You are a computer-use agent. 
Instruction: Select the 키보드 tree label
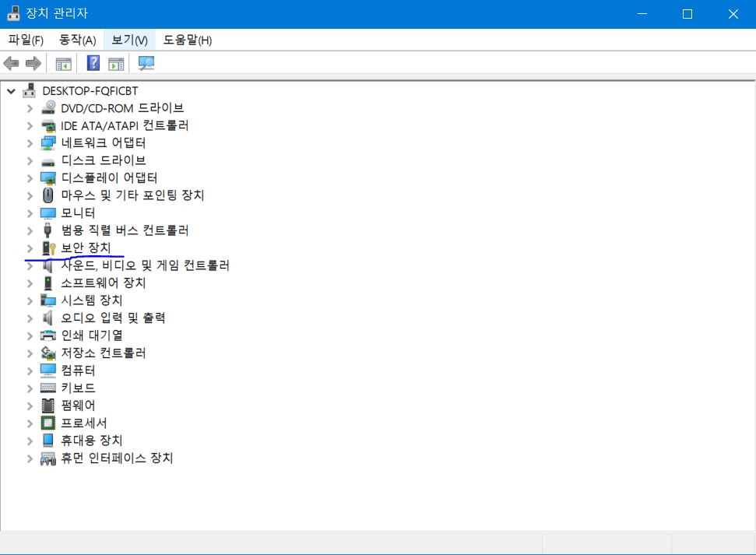coord(78,388)
